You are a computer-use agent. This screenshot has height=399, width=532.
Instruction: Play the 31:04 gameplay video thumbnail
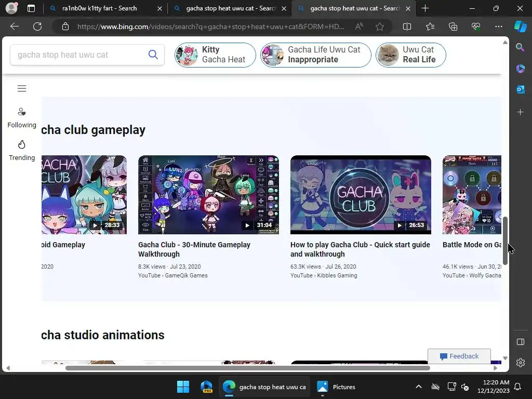click(208, 195)
